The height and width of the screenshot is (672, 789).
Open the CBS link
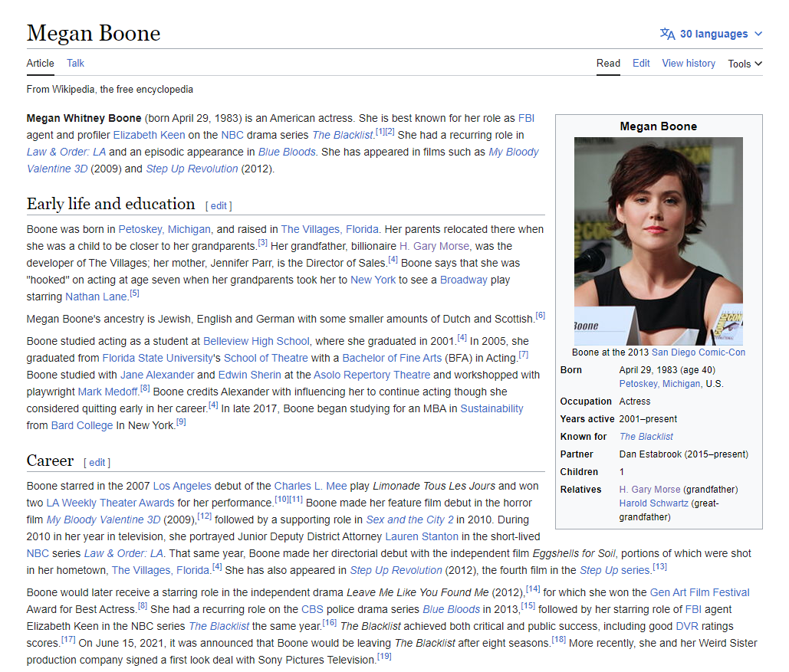click(312, 610)
